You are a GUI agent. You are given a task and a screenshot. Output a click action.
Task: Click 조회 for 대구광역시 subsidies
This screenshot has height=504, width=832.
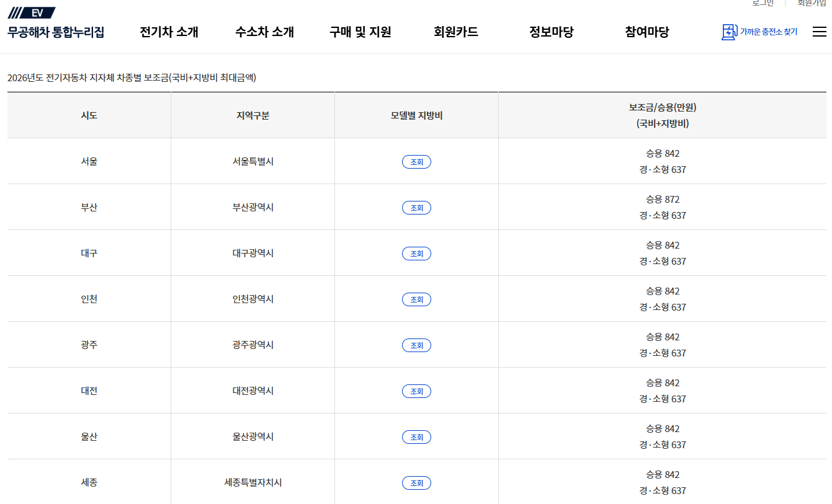coord(416,254)
